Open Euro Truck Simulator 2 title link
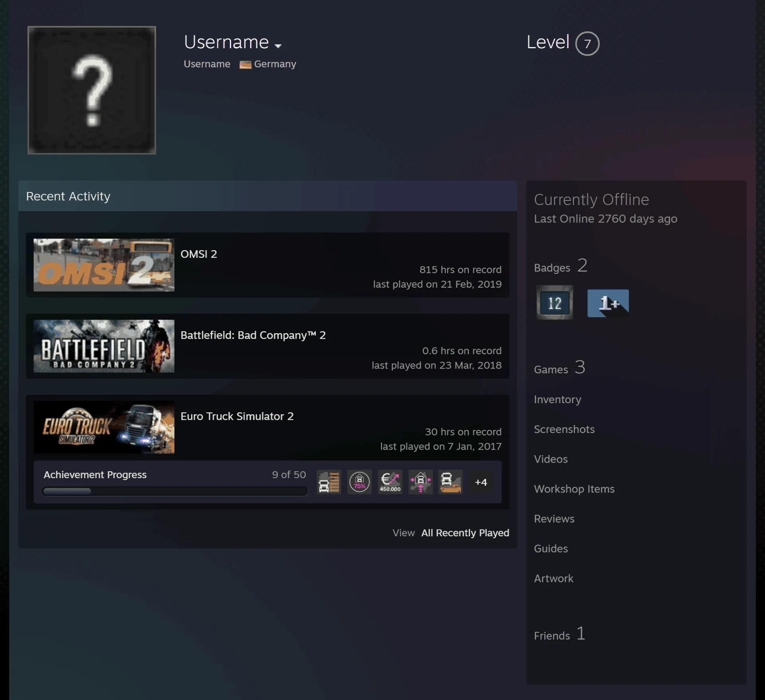 tap(237, 416)
